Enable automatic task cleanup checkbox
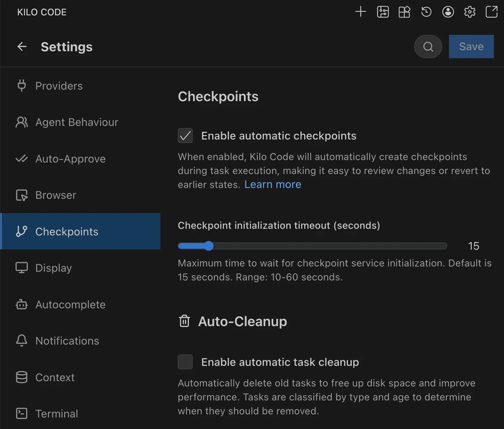Screen dimensions: 504x429 click(185, 362)
